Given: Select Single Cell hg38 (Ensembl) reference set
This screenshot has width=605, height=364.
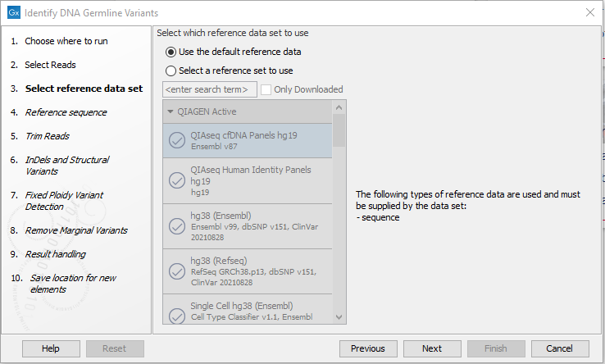Looking at the screenshot, I should [x=248, y=309].
